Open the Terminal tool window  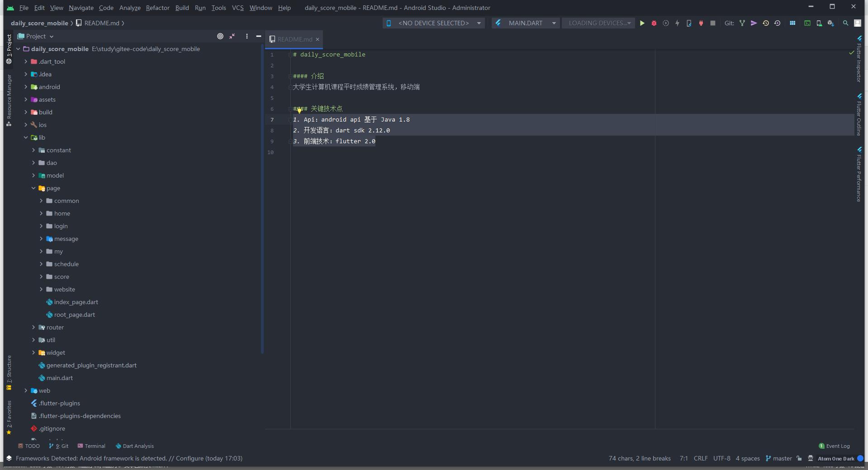[x=91, y=446]
